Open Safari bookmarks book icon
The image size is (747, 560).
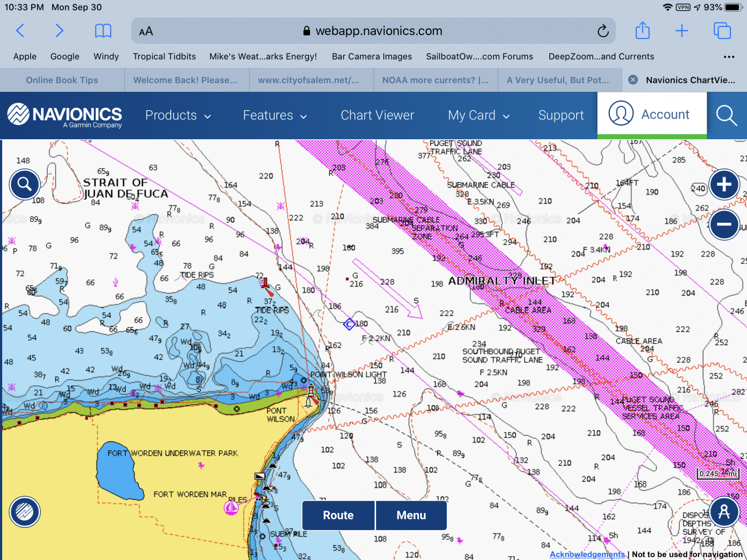[103, 31]
